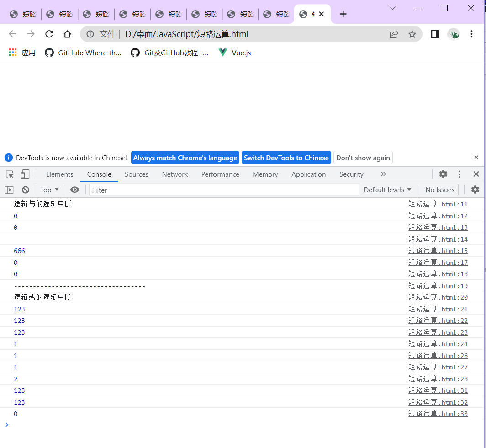Select the 666 console output
Screen dimensions: 486x448
click(19, 251)
